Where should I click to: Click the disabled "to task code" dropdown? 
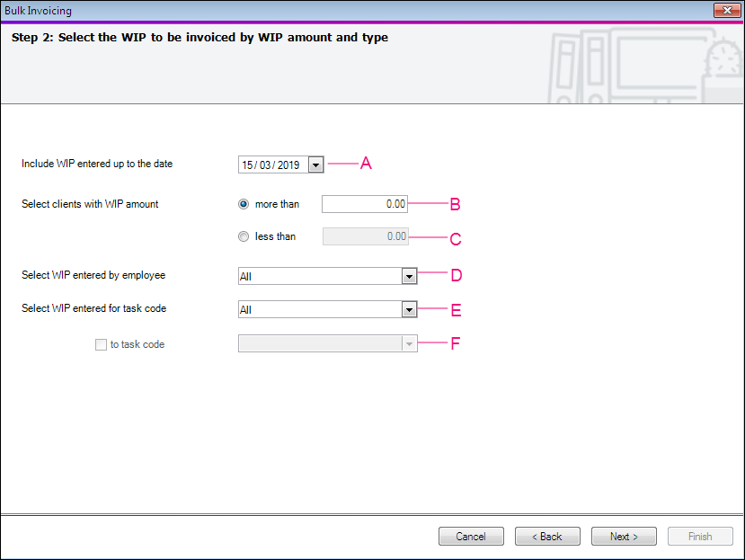tap(327, 343)
